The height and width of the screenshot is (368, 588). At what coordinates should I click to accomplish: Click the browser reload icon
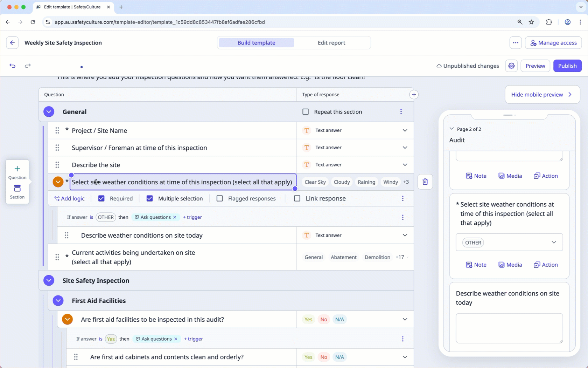point(33,22)
